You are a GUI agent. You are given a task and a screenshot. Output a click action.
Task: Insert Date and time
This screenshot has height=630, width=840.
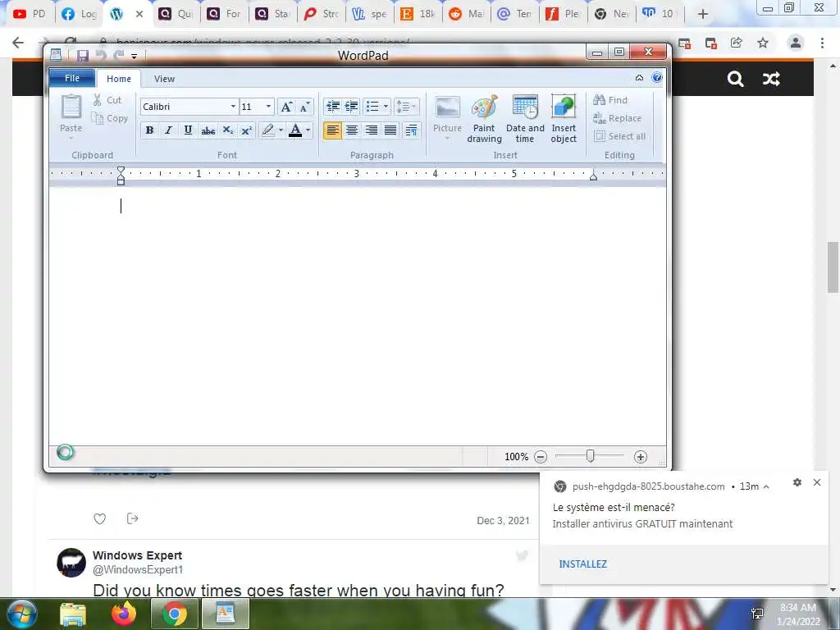tap(525, 119)
